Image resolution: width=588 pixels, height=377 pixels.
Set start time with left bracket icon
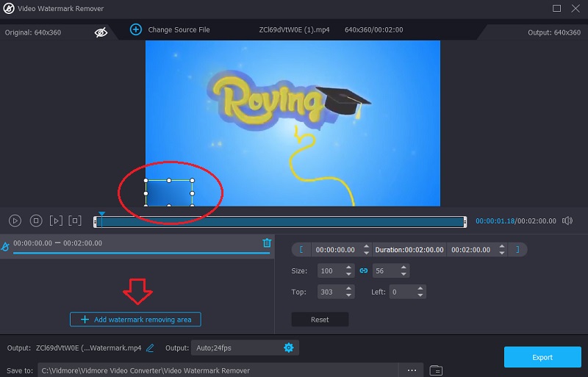301,250
